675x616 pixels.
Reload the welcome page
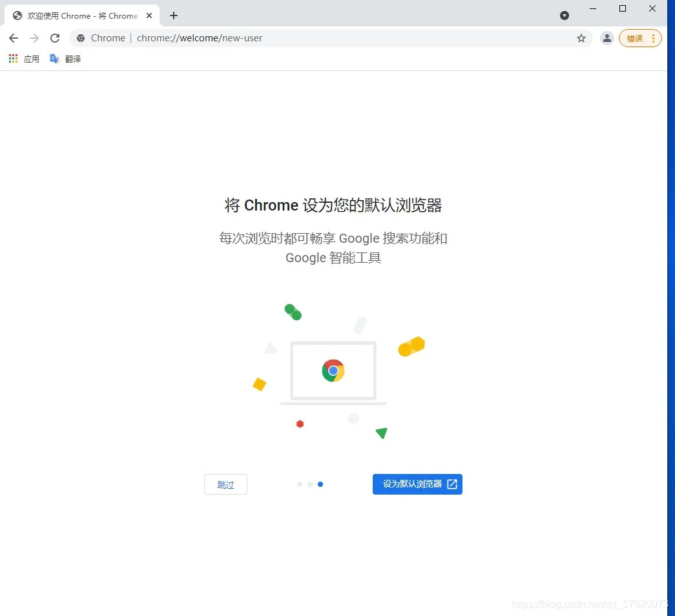[55, 38]
